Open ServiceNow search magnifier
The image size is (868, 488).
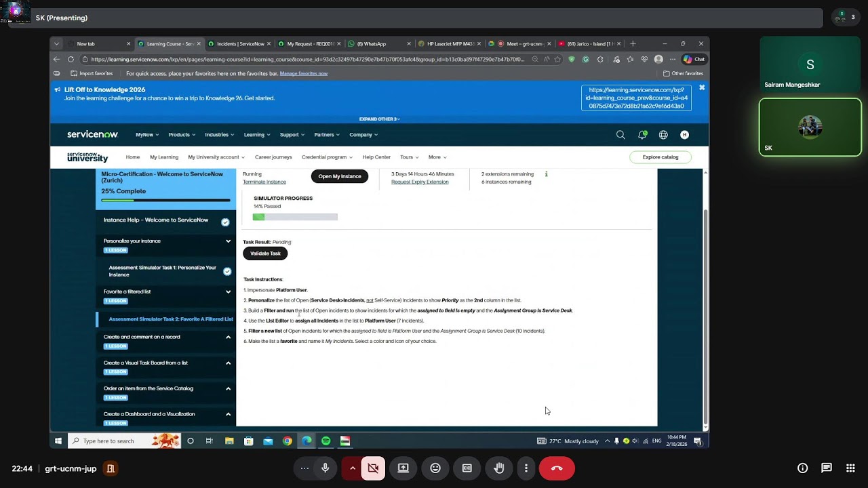[620, 135]
